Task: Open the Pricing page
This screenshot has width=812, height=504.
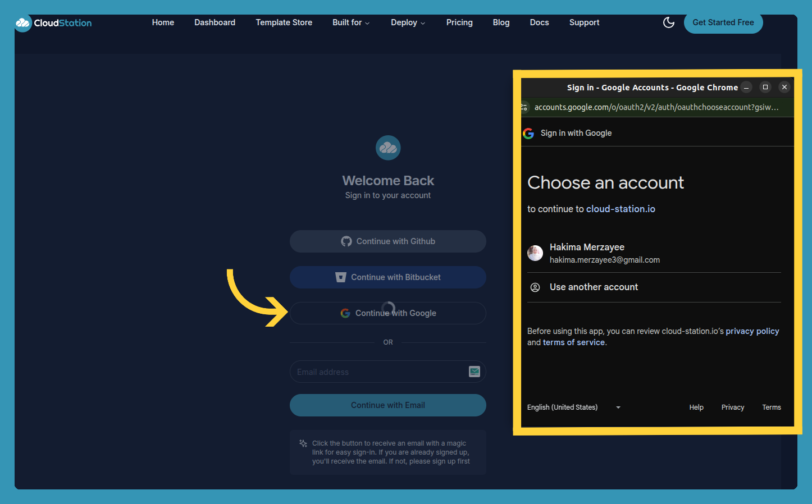Action: 459,22
